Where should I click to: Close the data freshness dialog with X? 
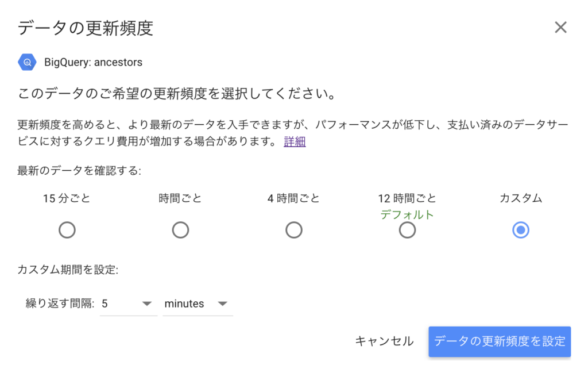(560, 27)
